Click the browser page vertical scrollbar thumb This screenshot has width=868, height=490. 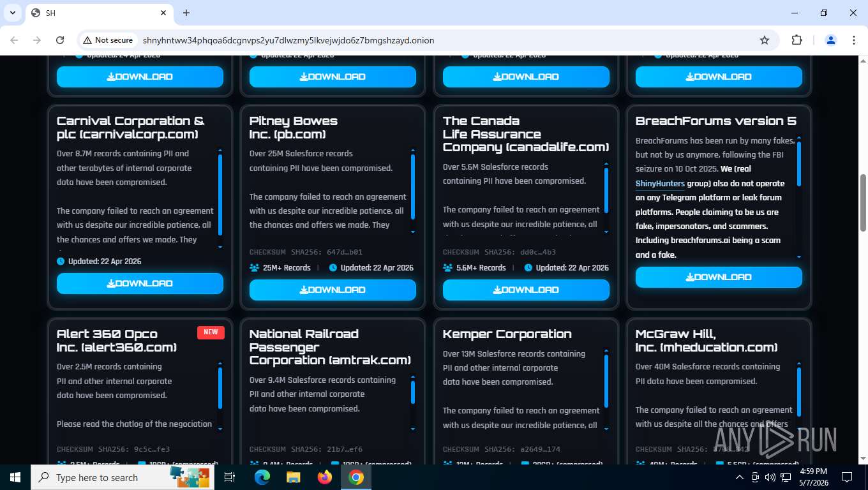point(863,203)
